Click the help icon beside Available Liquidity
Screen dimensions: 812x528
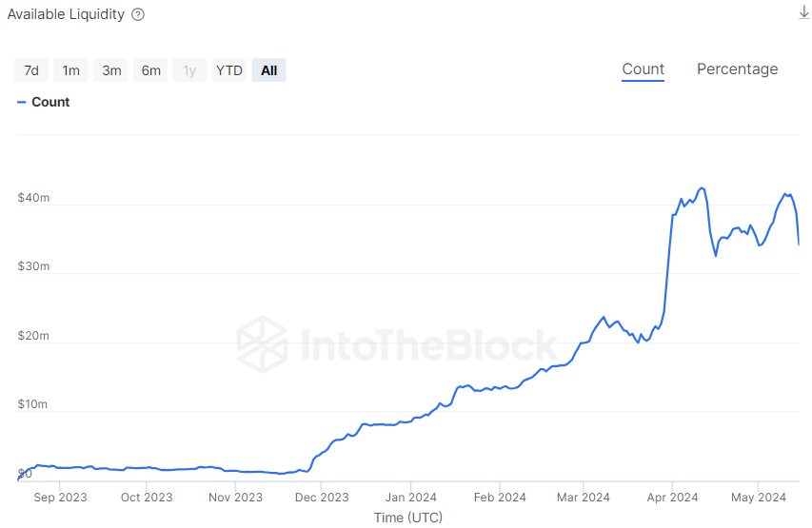coord(138,14)
